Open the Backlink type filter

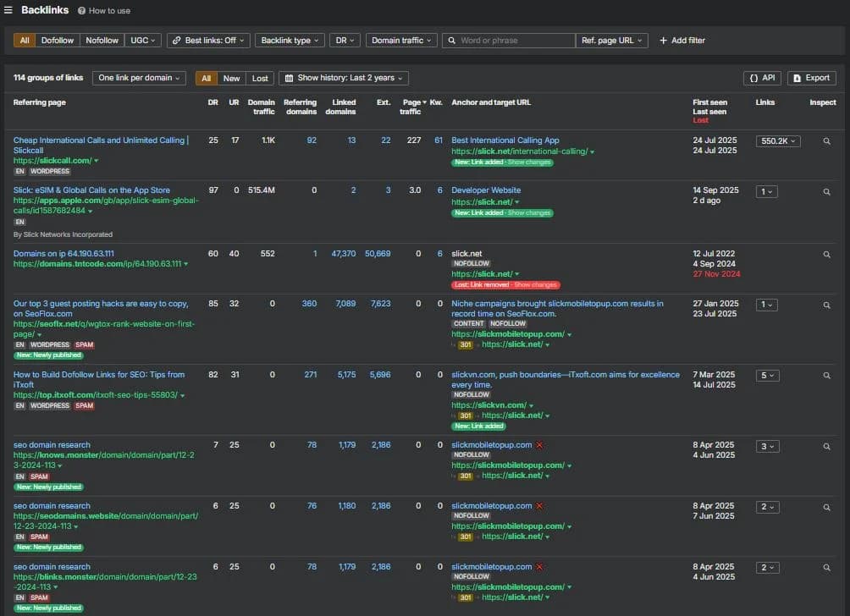tap(290, 41)
